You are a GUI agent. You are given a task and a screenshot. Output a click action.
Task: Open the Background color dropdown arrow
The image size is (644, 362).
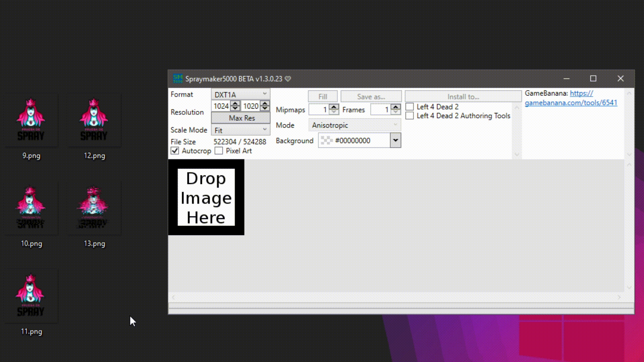coord(395,140)
